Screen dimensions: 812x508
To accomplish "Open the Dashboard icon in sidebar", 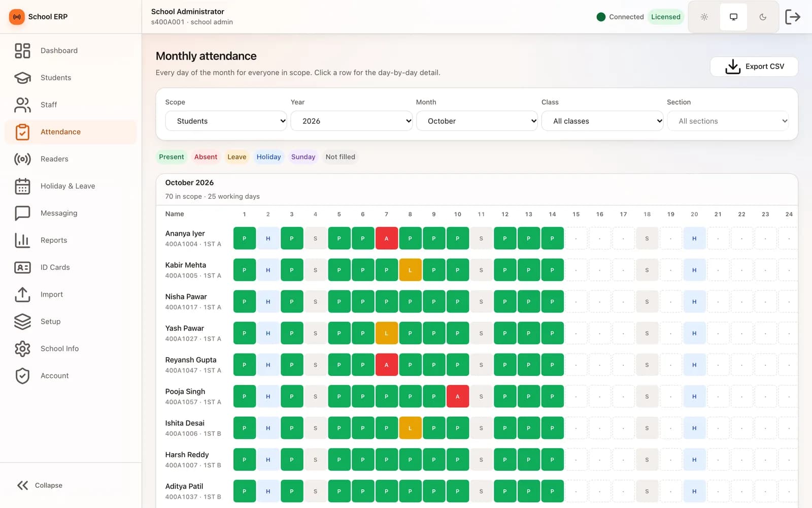I will [x=22, y=50].
